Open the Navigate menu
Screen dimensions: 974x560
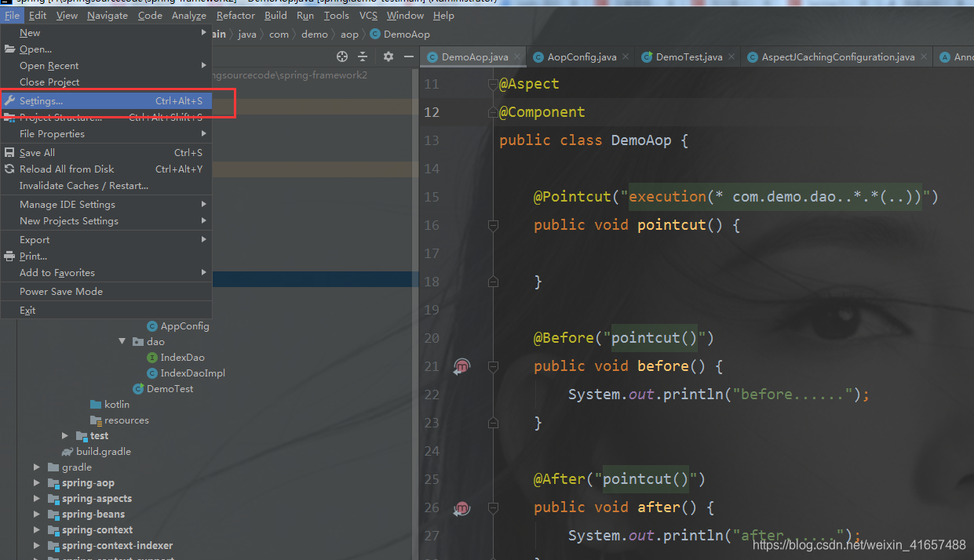(x=108, y=15)
